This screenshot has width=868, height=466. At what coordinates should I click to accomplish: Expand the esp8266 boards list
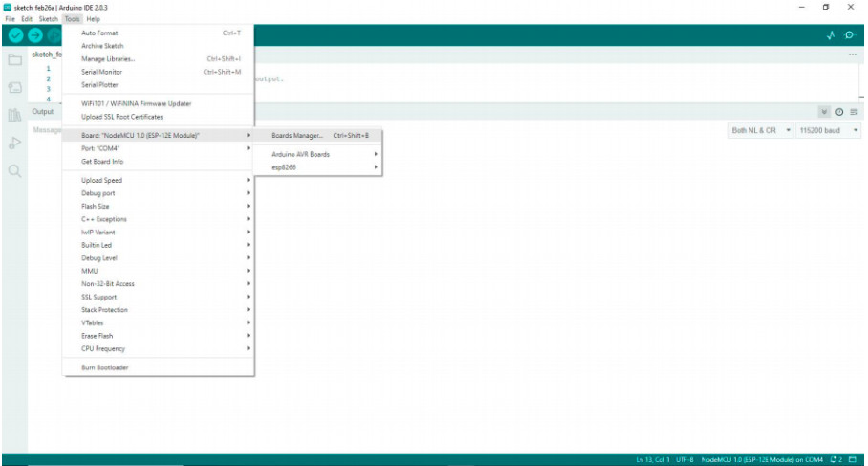pos(318,167)
